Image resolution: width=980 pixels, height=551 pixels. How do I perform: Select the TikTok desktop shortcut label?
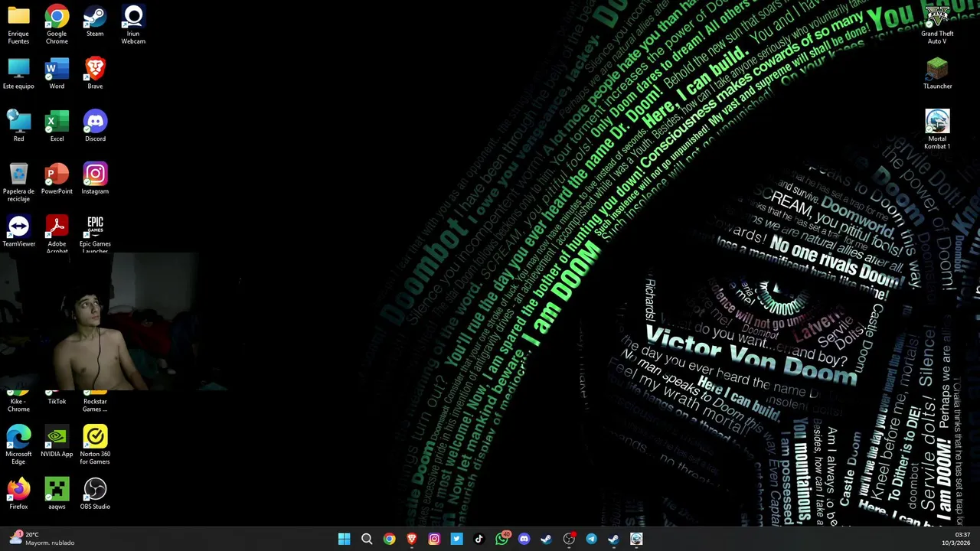(x=57, y=401)
